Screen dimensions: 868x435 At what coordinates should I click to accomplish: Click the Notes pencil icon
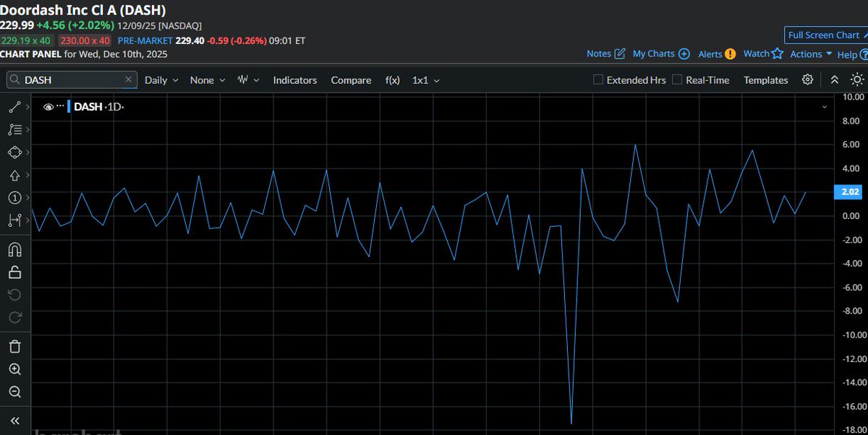[620, 53]
